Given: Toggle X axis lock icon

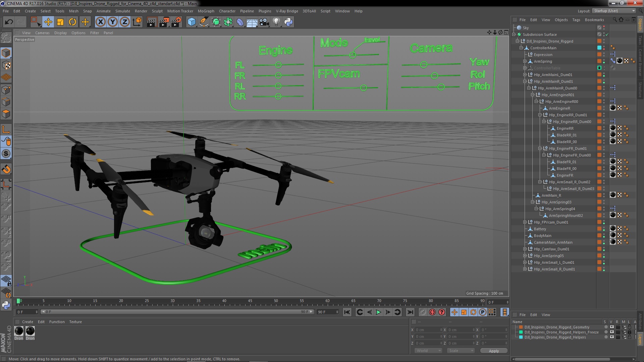Looking at the screenshot, I should (x=100, y=22).
